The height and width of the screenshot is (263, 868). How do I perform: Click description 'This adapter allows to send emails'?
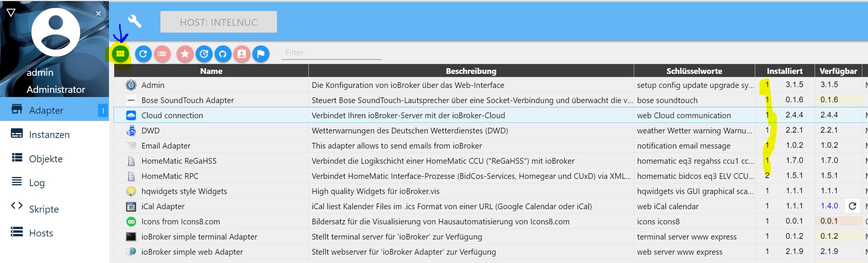point(397,146)
